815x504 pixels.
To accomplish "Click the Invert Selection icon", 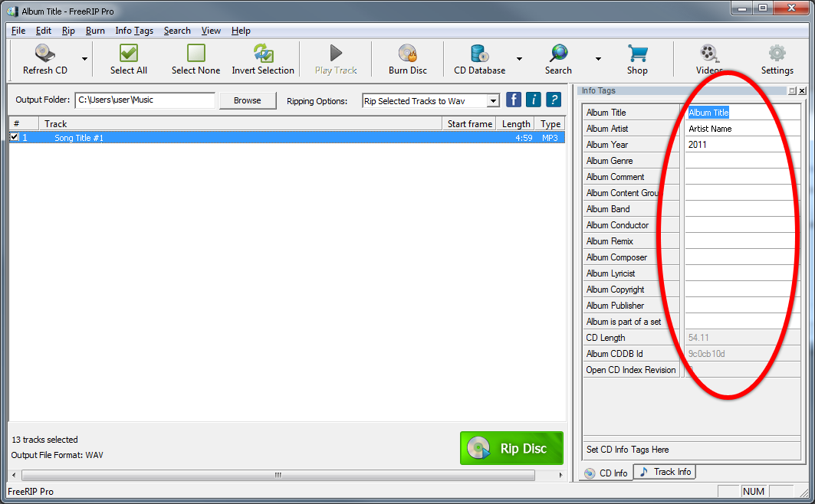I will (263, 53).
